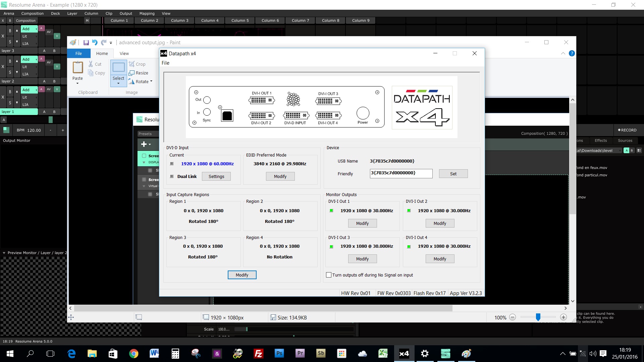
Task: Switch to the View tab in Paint
Action: pyautogui.click(x=124, y=53)
